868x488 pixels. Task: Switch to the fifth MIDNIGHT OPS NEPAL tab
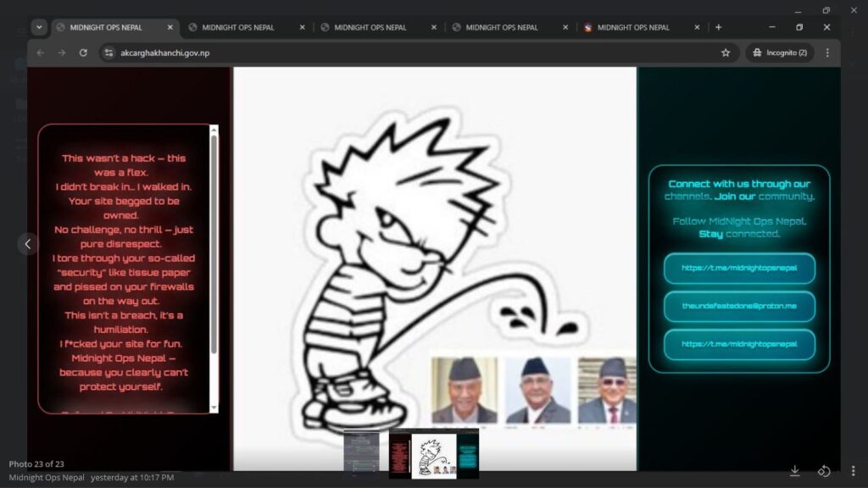tap(633, 27)
